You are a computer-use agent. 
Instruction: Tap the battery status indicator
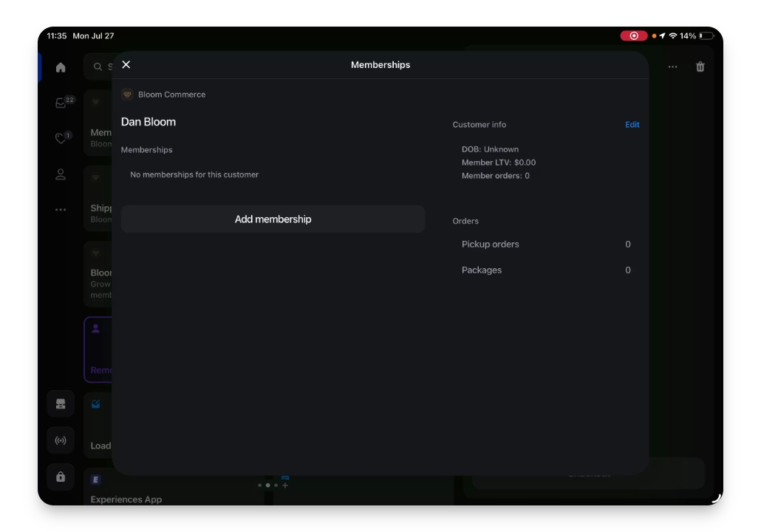[x=706, y=36]
